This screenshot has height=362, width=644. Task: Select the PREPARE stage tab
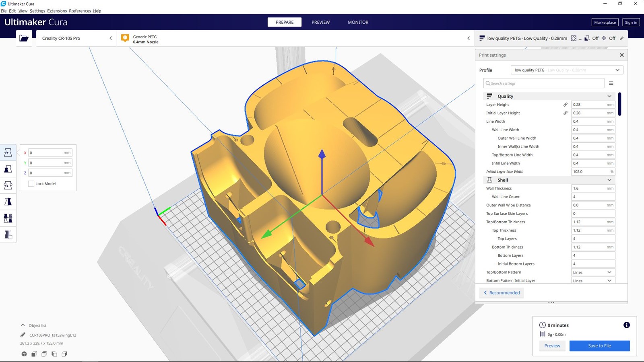click(285, 22)
